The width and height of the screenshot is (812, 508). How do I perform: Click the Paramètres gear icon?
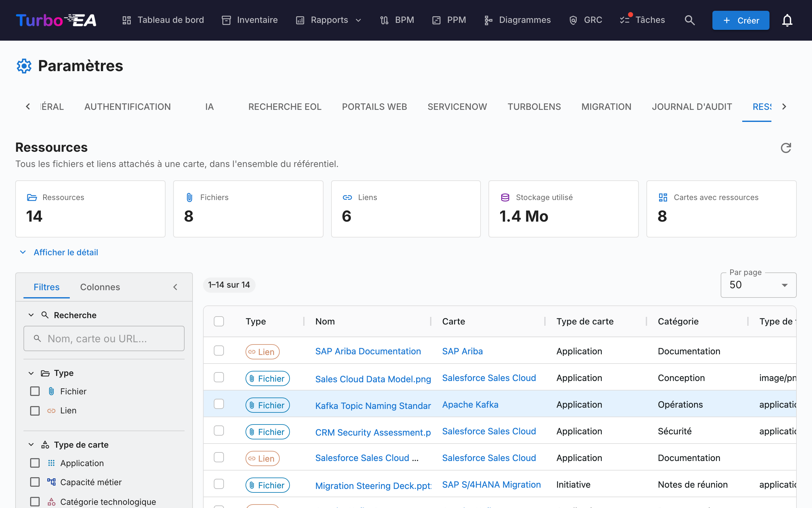click(x=24, y=66)
